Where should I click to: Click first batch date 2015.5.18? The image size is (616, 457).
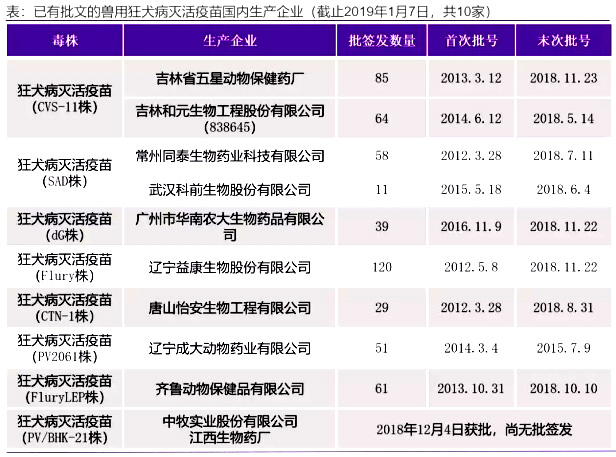coord(471,190)
